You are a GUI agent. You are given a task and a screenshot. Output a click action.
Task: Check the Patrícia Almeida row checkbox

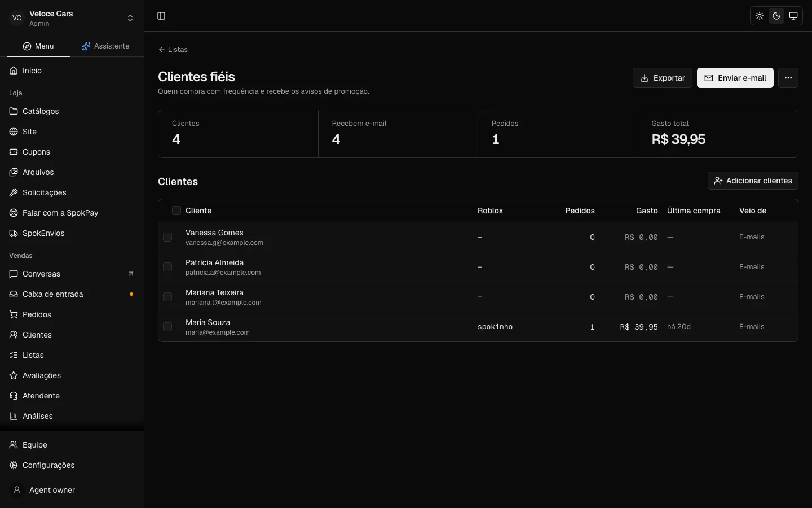[x=167, y=267]
